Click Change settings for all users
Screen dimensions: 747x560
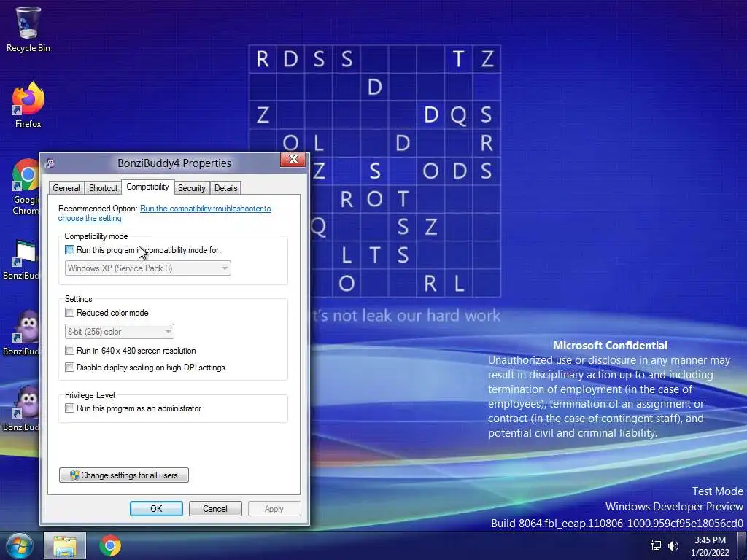(x=124, y=475)
